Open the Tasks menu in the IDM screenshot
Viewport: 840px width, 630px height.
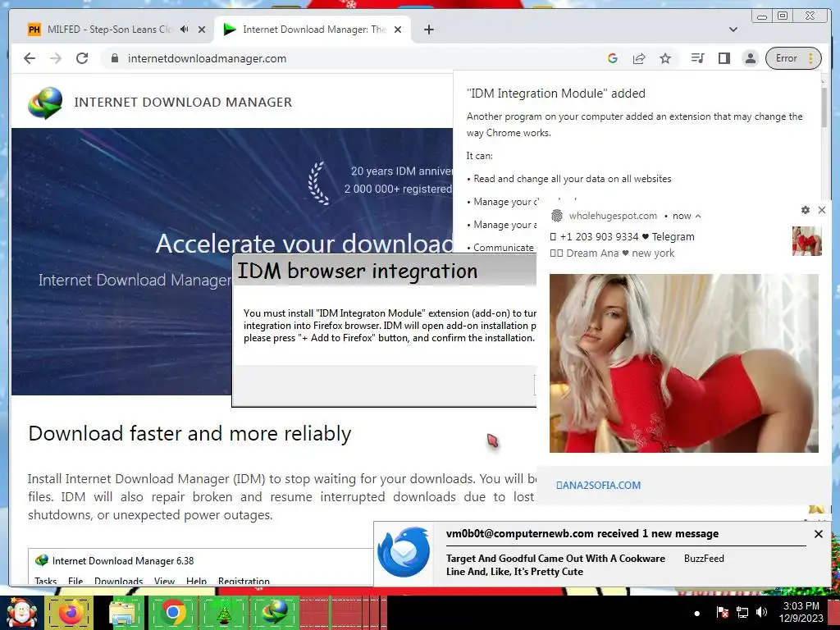click(x=46, y=581)
